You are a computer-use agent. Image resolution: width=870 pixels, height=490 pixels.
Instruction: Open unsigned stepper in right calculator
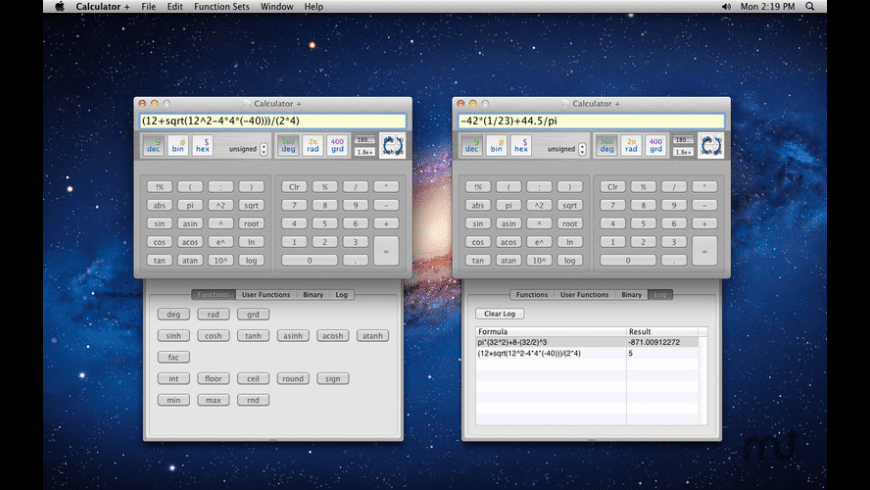coord(582,149)
